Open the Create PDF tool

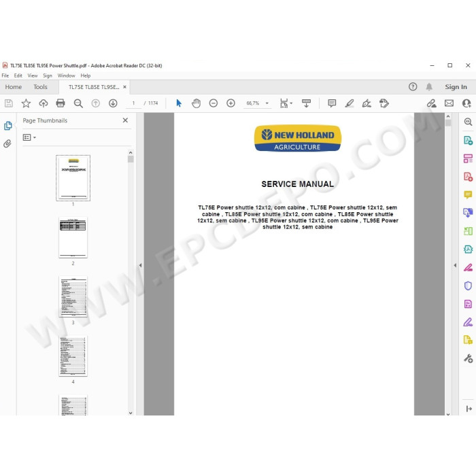coord(468,176)
